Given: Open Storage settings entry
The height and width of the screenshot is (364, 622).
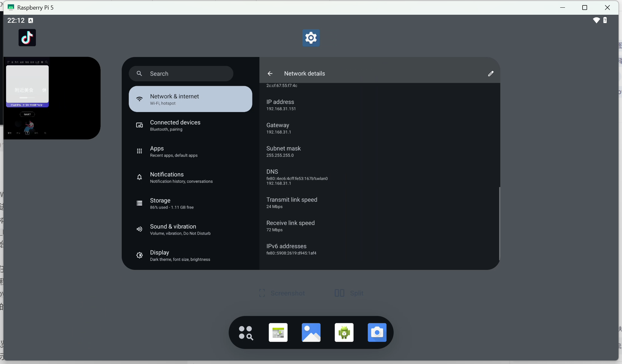Looking at the screenshot, I should (190, 203).
